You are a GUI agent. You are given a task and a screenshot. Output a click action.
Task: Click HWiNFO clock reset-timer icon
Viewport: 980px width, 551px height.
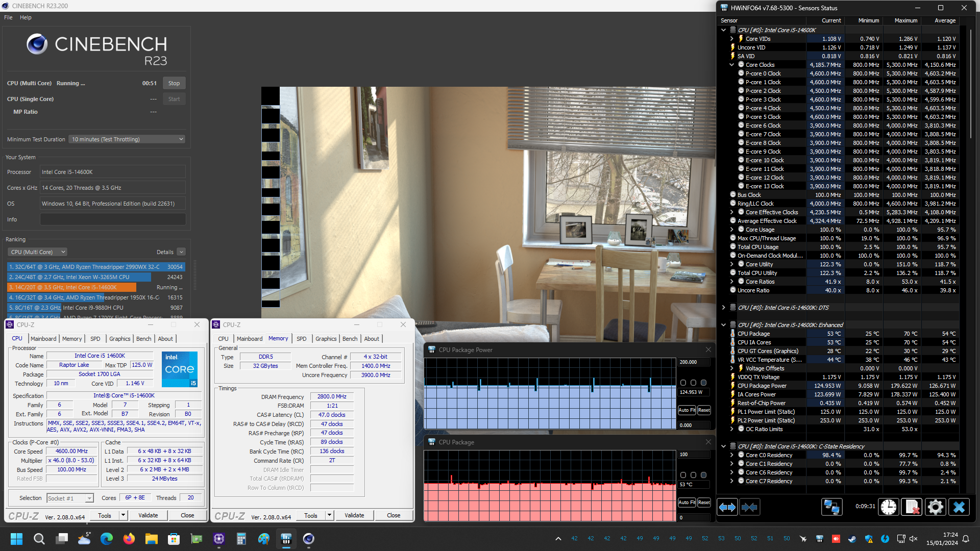[889, 507]
